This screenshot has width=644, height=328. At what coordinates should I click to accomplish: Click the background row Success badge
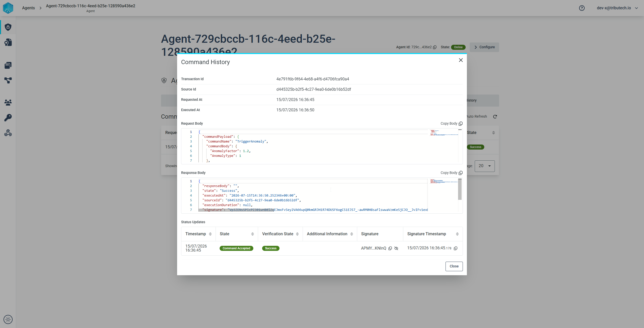(x=475, y=147)
